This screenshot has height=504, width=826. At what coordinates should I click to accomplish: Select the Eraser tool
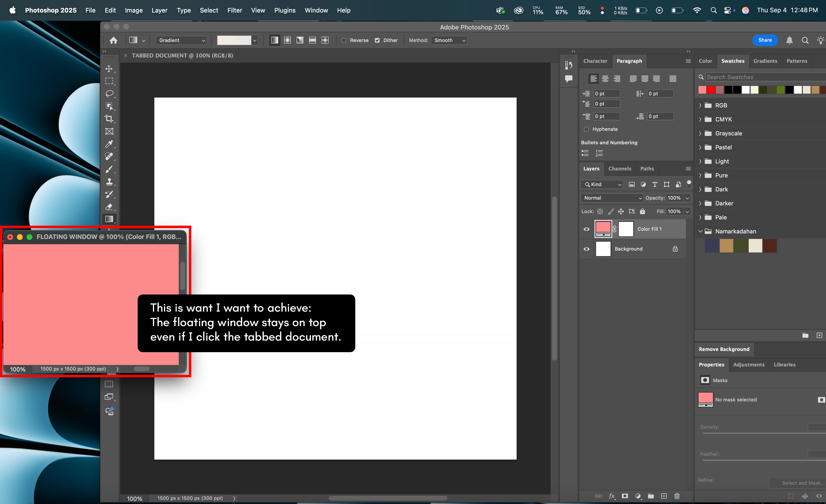coord(109,207)
